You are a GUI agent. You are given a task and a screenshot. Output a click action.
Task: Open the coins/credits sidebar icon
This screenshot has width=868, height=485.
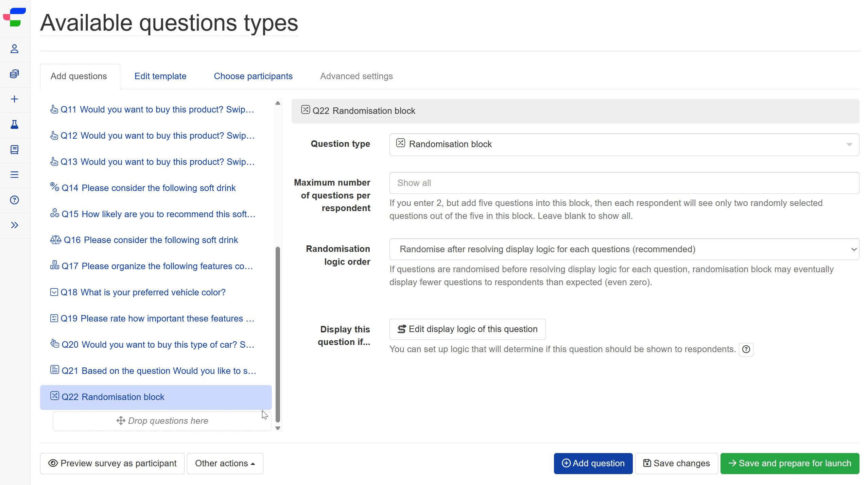click(14, 74)
